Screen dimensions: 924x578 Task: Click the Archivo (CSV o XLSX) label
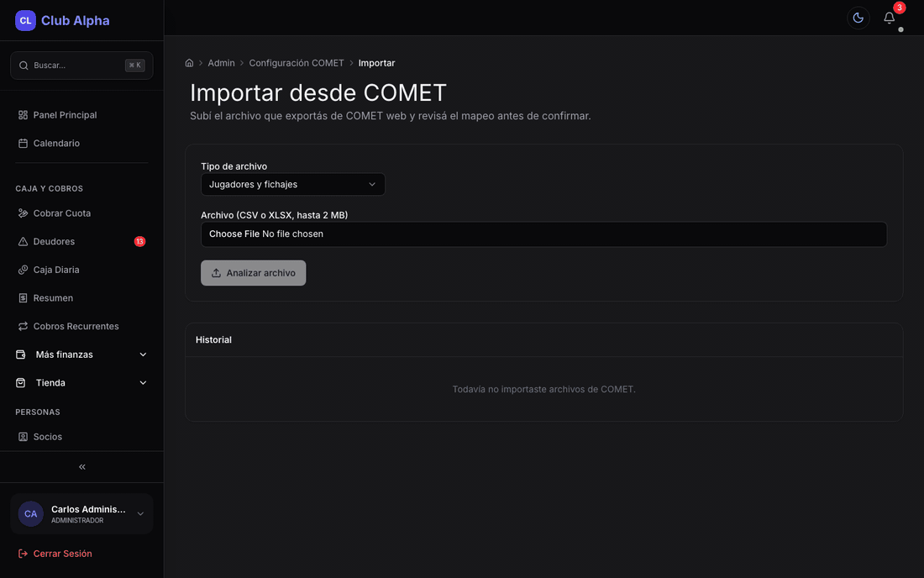click(x=274, y=215)
